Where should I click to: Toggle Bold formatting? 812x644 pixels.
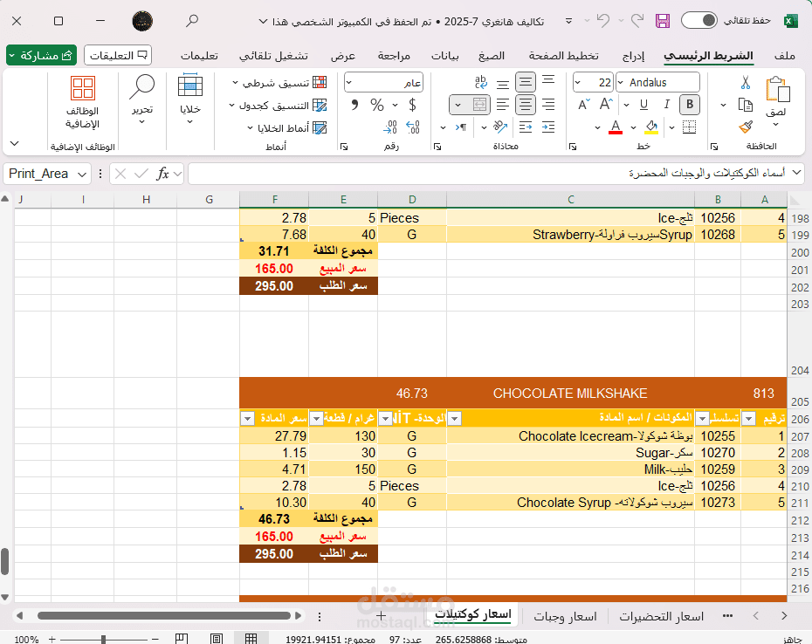[689, 105]
